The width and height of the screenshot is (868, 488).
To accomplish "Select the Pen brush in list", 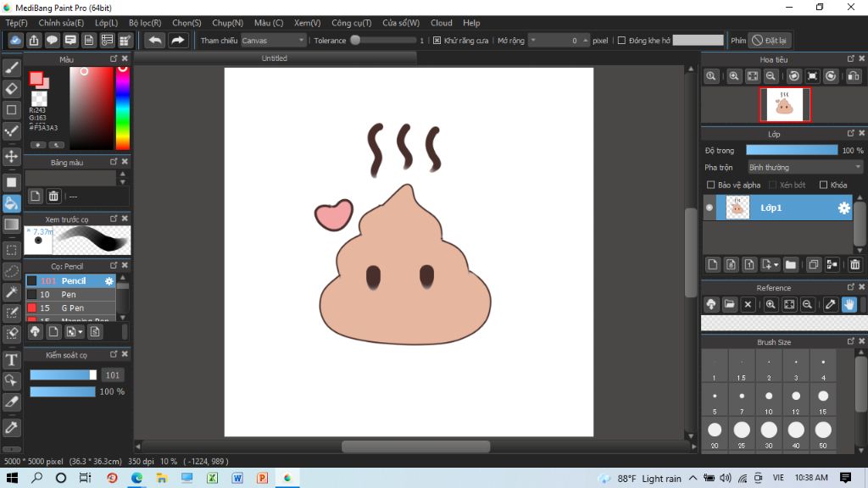I will 70,294.
